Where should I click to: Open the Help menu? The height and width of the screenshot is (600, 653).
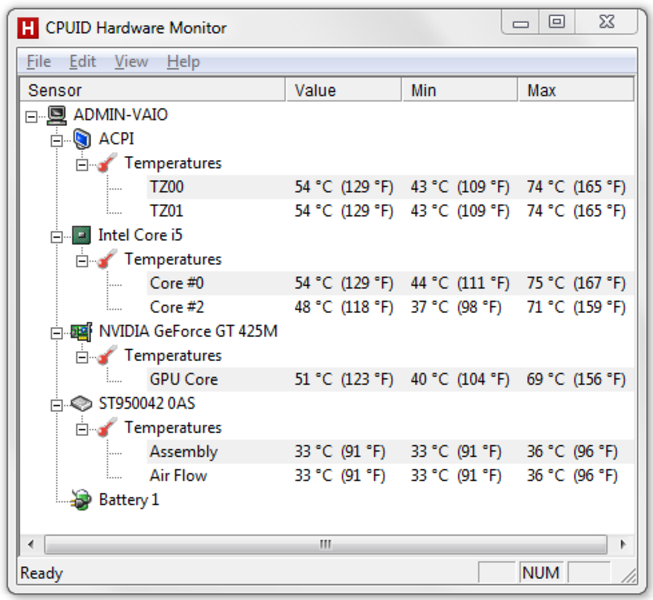(x=183, y=62)
